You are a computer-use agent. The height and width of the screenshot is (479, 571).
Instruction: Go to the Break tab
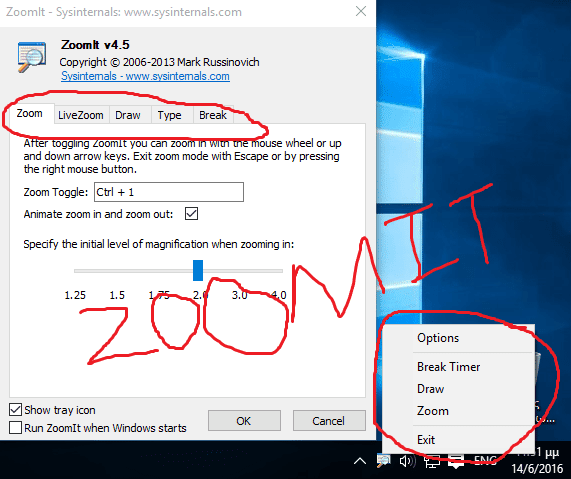pos(213,115)
